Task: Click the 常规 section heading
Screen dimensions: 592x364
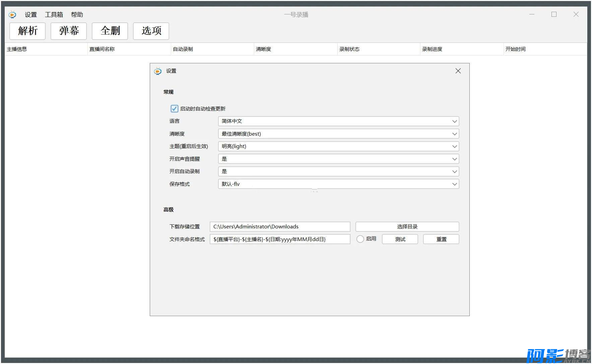Action: tap(169, 92)
